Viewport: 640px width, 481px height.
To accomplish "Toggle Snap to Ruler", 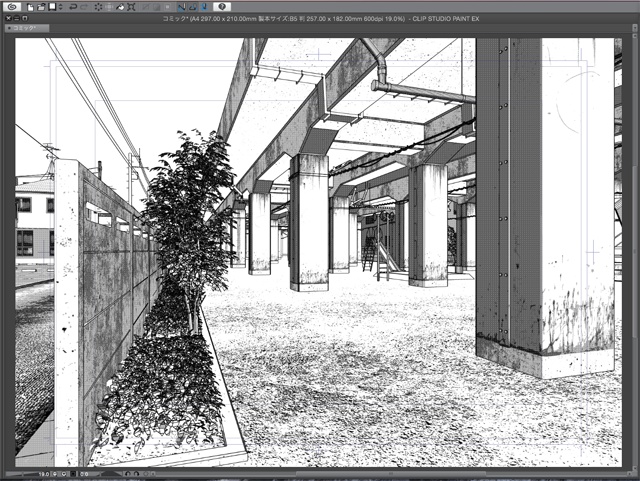I will (182, 7).
